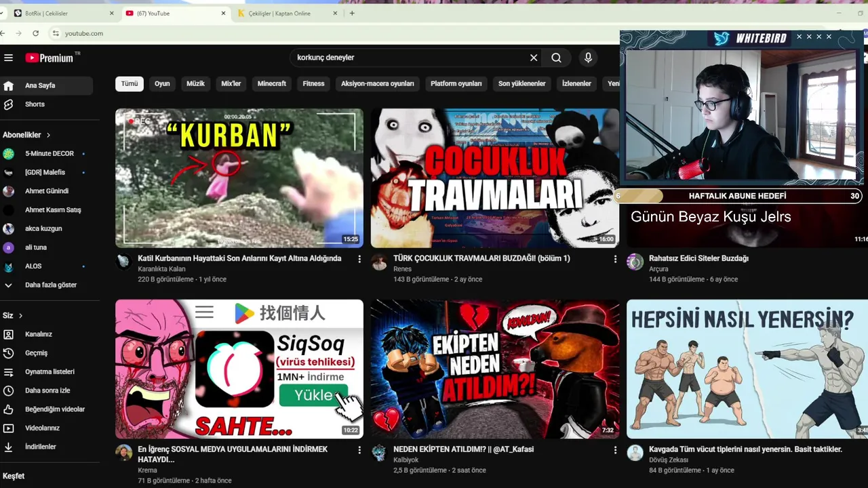Expand the Abonelikler section arrow

tap(48, 135)
